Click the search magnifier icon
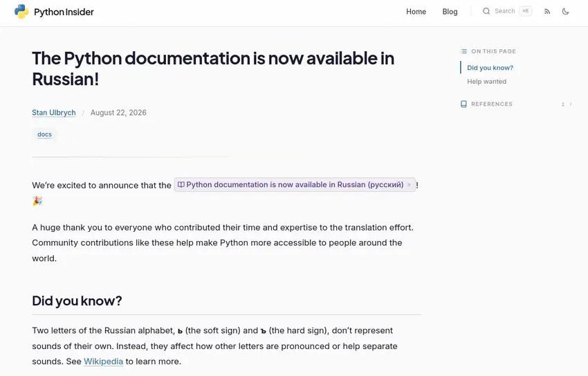This screenshot has height=376, width=588. (486, 11)
